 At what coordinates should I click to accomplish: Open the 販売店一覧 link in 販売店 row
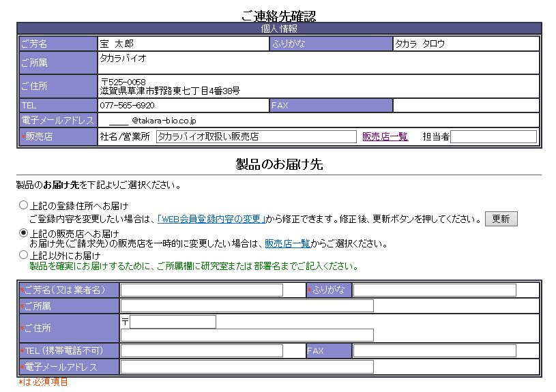pyautogui.click(x=385, y=136)
